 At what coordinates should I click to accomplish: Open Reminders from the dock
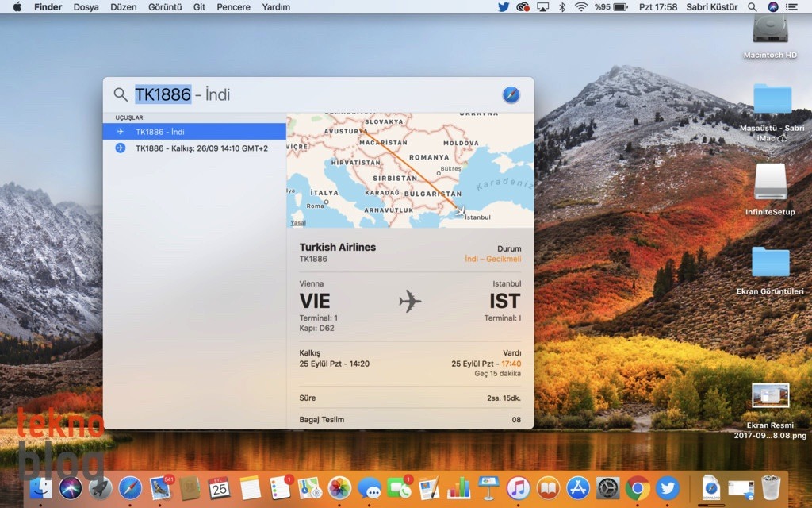[280, 488]
